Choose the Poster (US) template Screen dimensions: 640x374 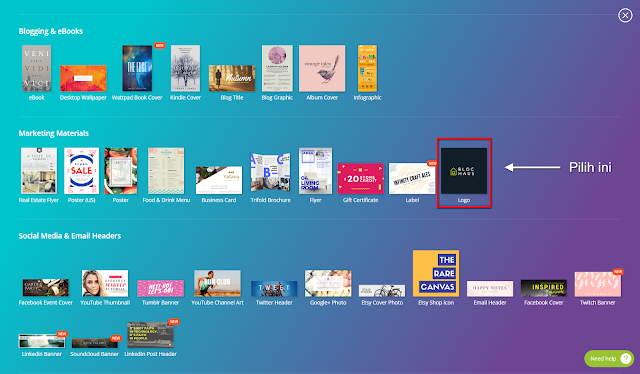click(82, 171)
